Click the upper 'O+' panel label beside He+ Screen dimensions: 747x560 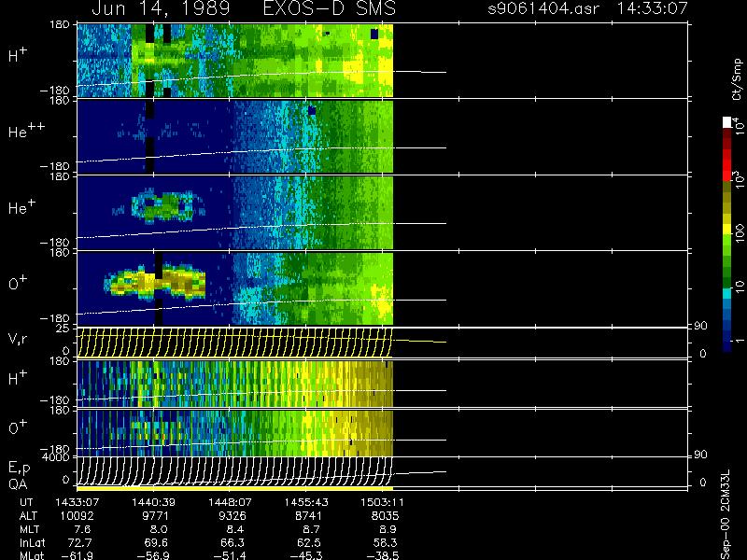pos(18,283)
